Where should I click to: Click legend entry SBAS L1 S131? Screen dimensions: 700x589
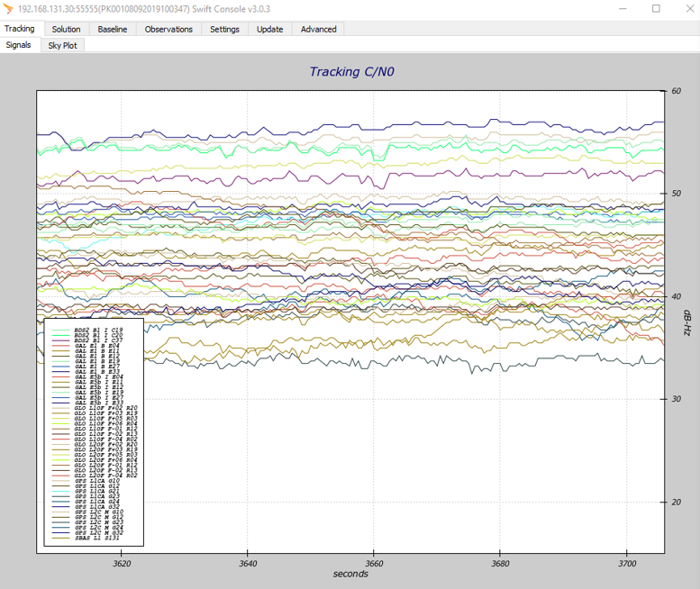(x=86, y=538)
